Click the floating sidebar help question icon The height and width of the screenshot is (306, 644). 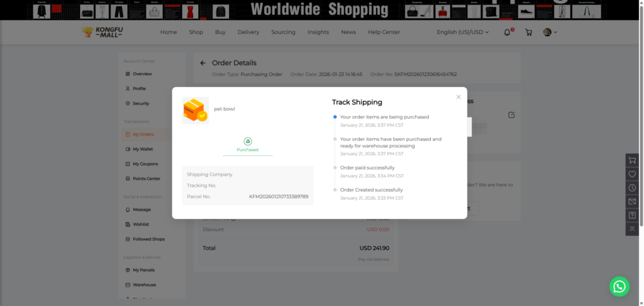coord(632,215)
